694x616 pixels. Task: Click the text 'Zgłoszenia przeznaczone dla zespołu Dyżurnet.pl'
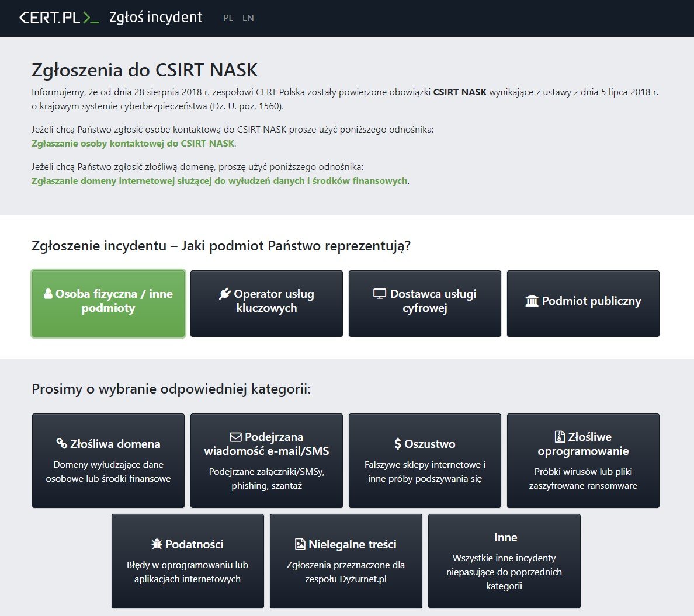coord(346,572)
